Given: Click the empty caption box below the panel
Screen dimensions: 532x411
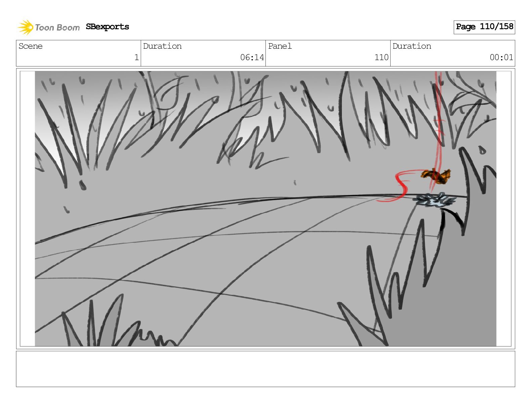Looking at the screenshot, I should [x=265, y=369].
